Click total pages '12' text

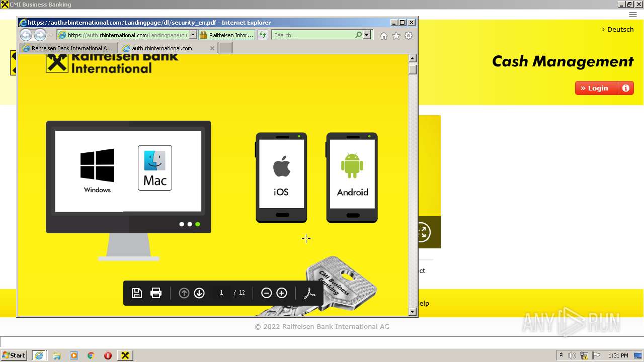click(x=242, y=293)
